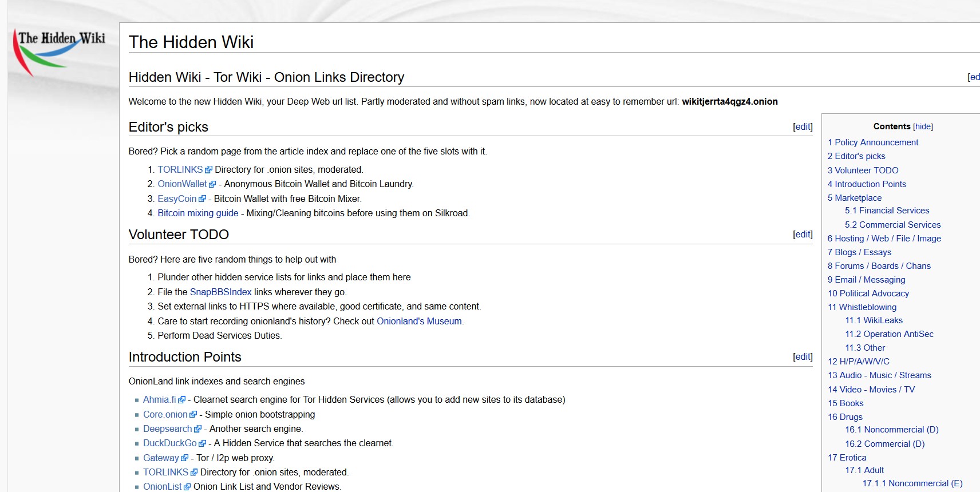
Task: Open the SnapBBSIndex link
Action: [221, 292]
